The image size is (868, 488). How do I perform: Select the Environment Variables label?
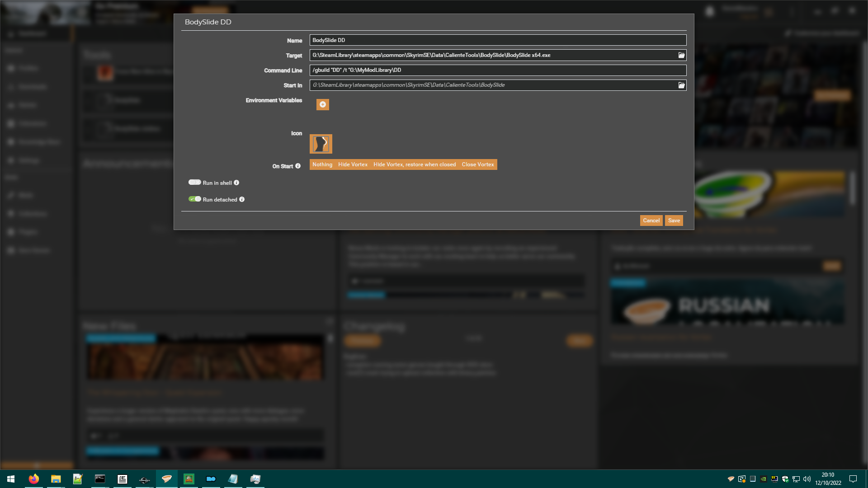point(274,100)
